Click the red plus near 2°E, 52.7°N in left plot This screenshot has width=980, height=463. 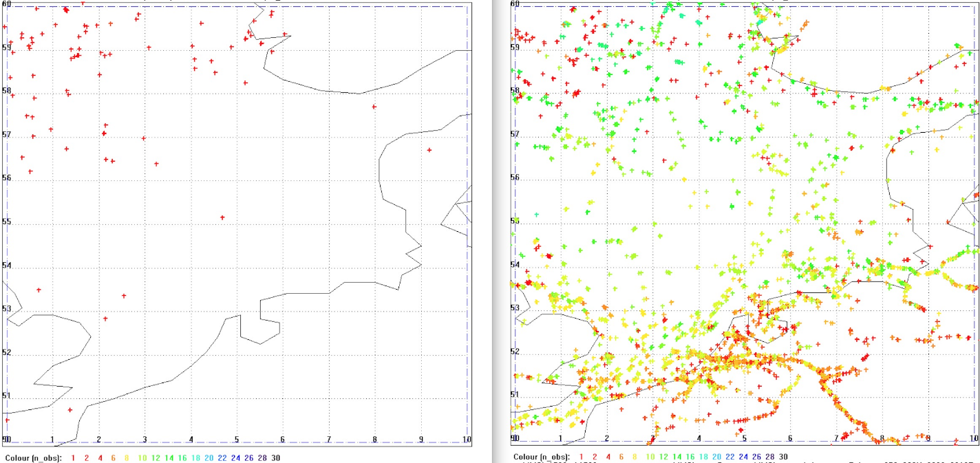(x=105, y=319)
